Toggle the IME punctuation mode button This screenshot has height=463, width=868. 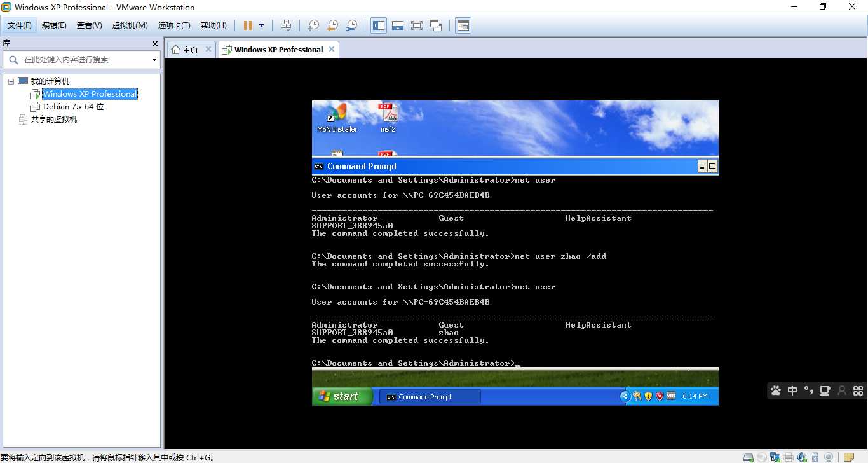tap(809, 390)
